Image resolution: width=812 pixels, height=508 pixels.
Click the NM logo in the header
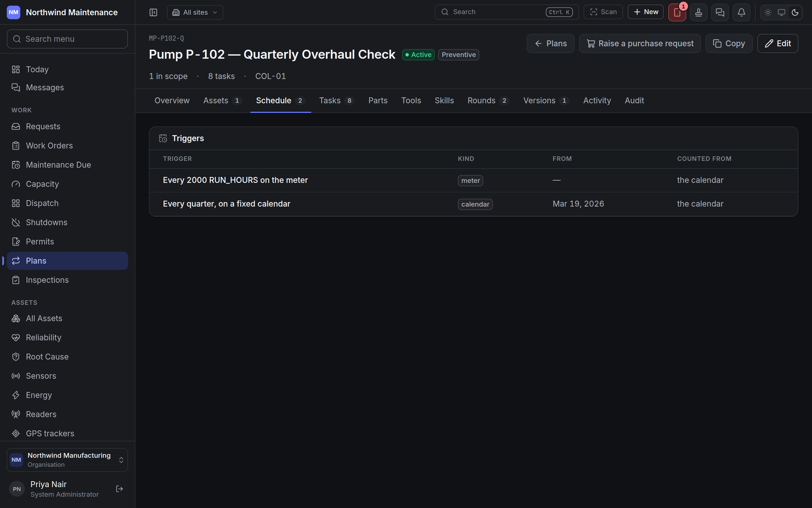14,12
